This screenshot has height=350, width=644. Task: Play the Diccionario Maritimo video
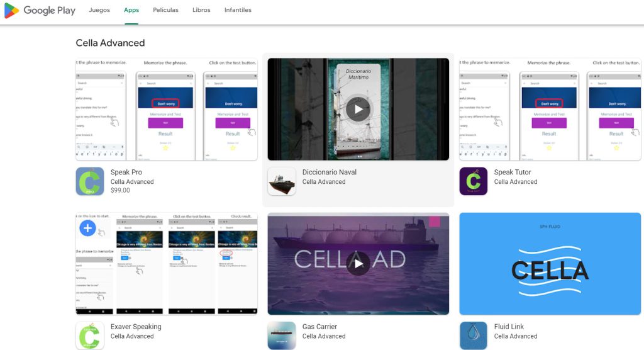[x=358, y=109]
